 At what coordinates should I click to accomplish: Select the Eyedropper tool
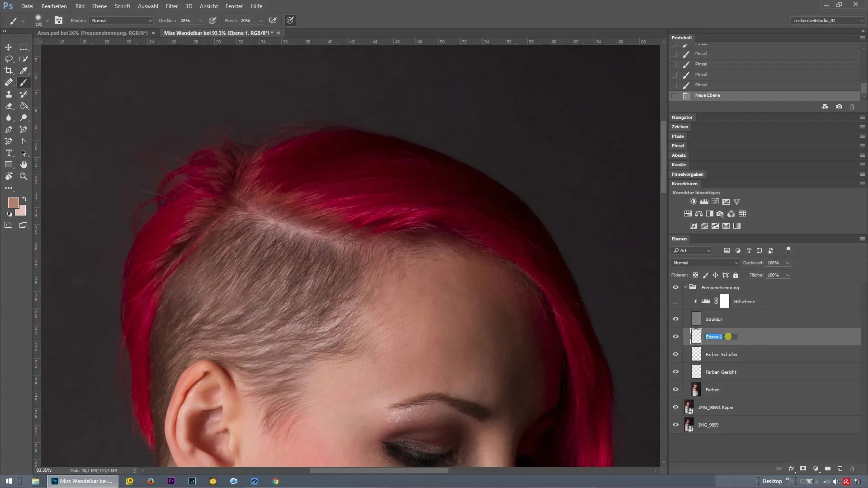click(24, 70)
